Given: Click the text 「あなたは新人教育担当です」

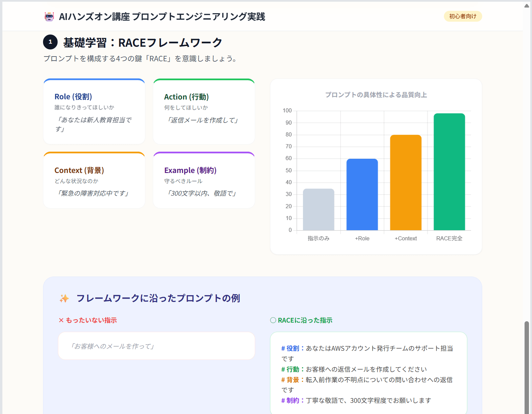Looking at the screenshot, I should tap(93, 125).
